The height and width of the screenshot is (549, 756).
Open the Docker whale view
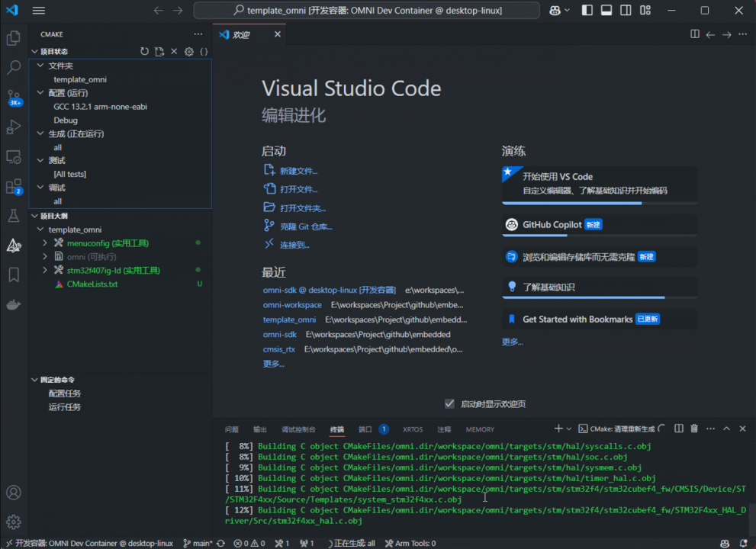point(14,305)
